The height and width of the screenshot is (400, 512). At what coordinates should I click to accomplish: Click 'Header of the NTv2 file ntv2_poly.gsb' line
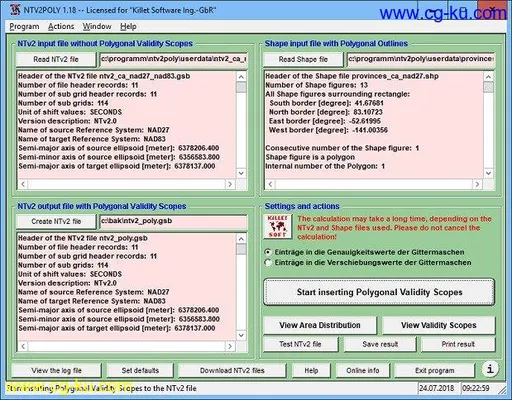pos(83,238)
